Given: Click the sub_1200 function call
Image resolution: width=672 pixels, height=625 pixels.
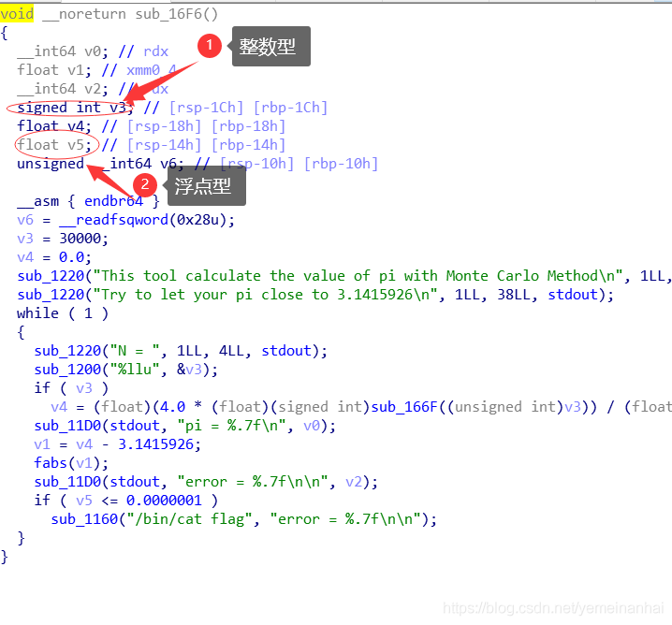Looking at the screenshot, I should 67,370.
